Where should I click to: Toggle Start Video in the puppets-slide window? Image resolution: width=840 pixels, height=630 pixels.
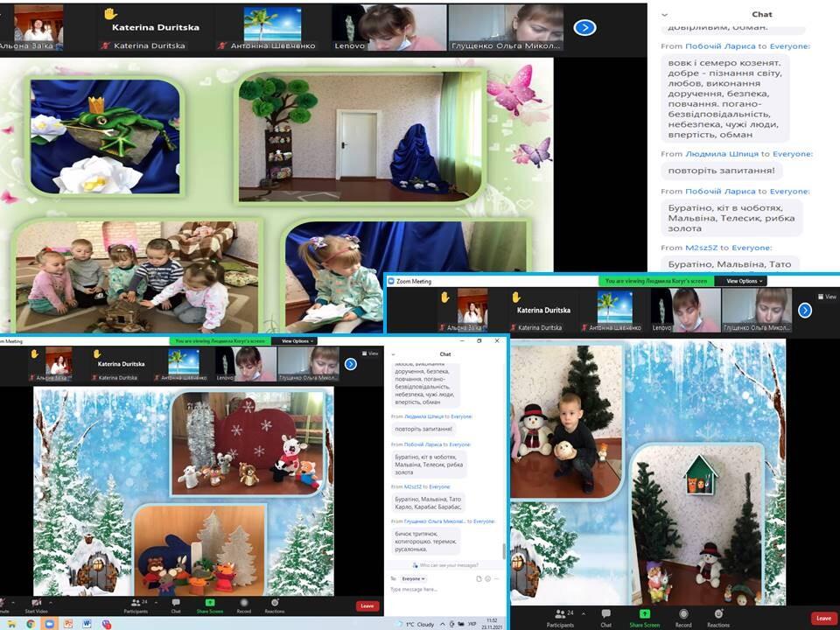point(37,605)
